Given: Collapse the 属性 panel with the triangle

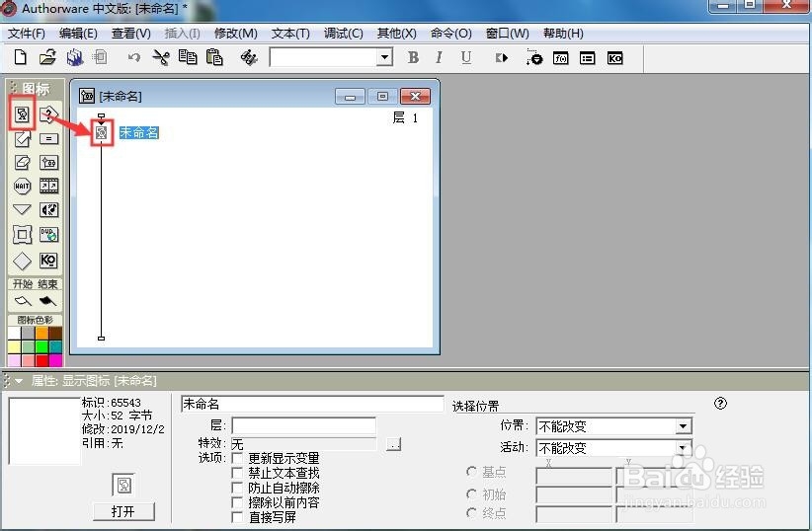Looking at the screenshot, I should point(19,381).
